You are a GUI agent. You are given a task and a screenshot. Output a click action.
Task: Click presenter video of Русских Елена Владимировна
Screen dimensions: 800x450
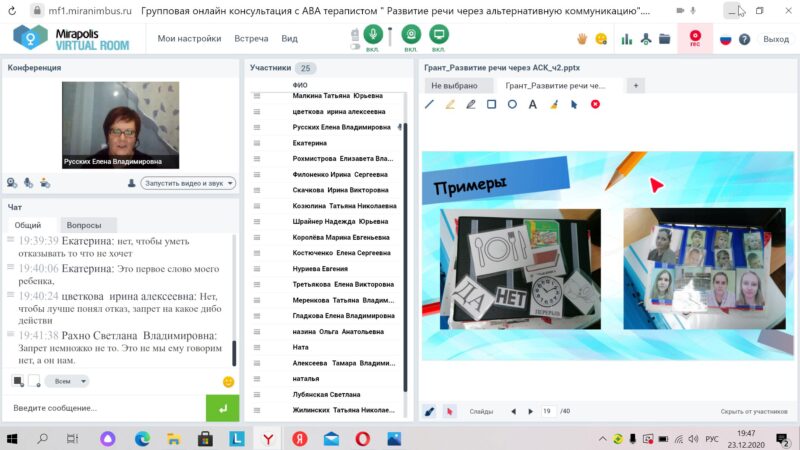pyautogui.click(x=120, y=125)
